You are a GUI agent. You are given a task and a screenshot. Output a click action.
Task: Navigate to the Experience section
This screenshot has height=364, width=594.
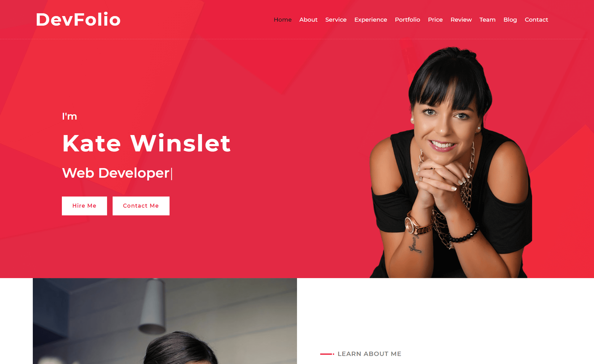coord(370,19)
